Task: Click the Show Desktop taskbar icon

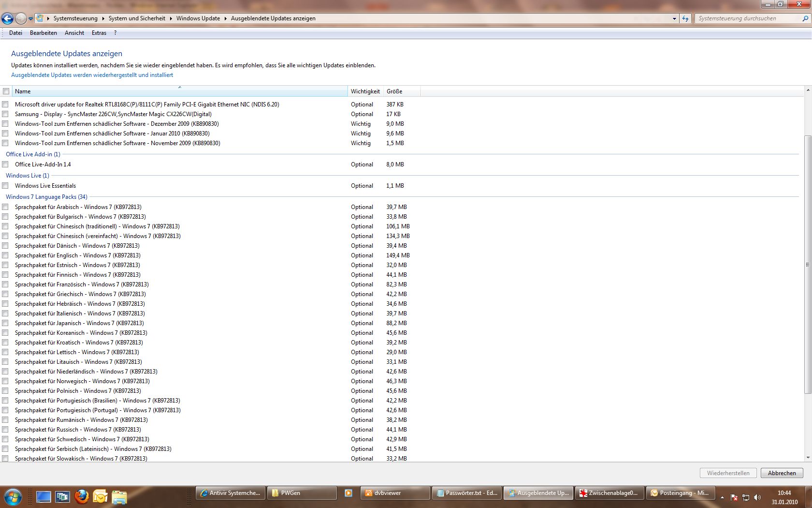Action: point(43,496)
